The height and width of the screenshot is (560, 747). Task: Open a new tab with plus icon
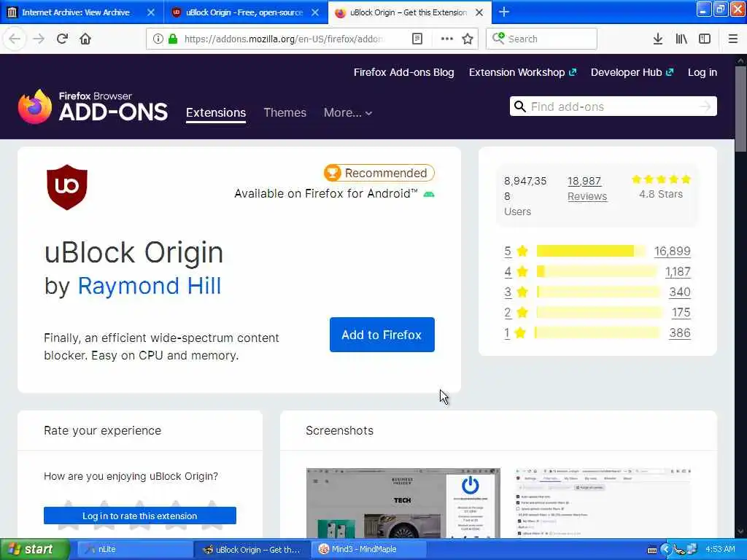tap(504, 12)
